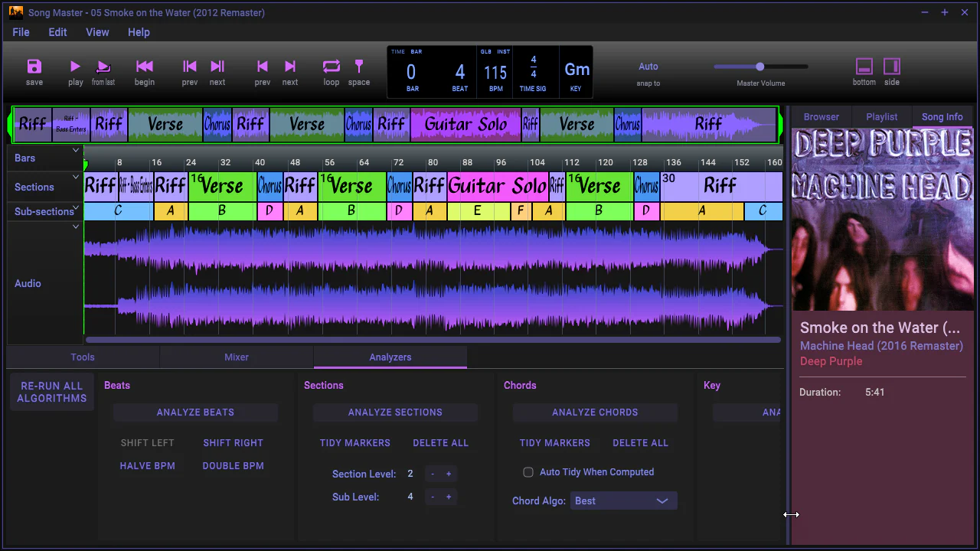The width and height of the screenshot is (980, 551).
Task: Adjust the Master Volume slider
Action: tap(761, 67)
